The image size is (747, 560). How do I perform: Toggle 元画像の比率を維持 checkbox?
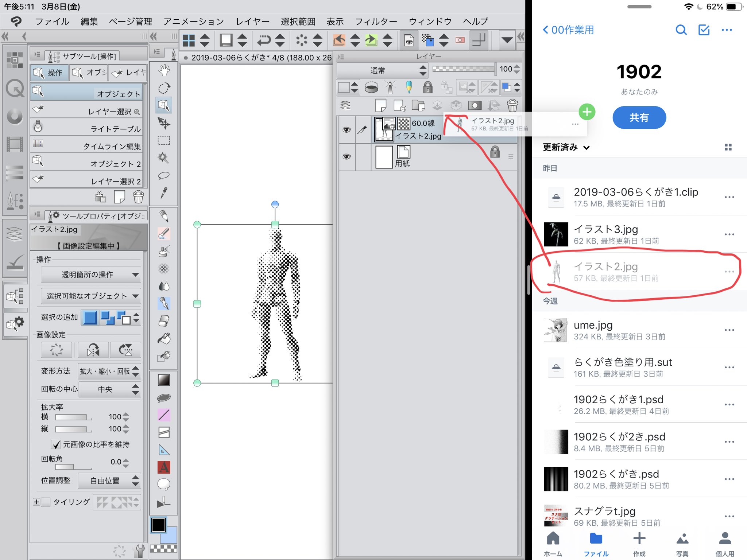click(x=56, y=444)
